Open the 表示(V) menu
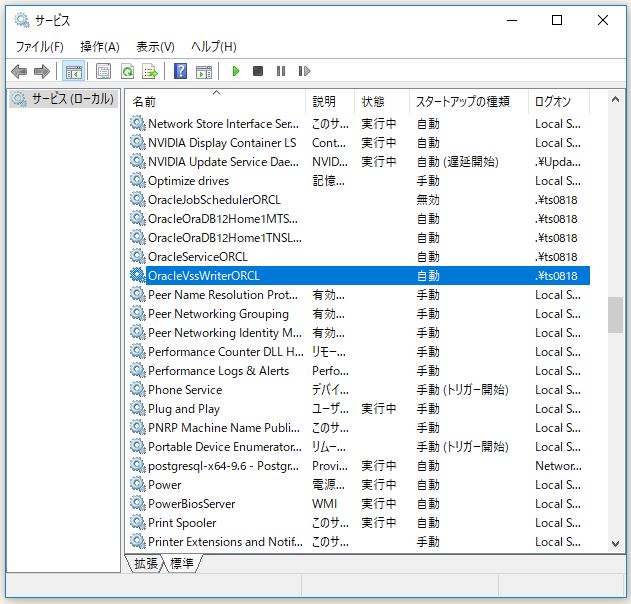 pos(155,47)
